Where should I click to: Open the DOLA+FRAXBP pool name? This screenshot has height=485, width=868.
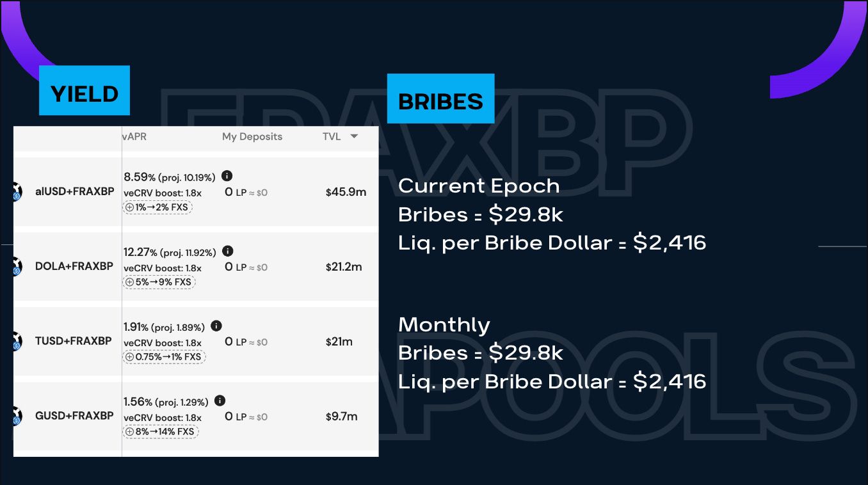[74, 266]
